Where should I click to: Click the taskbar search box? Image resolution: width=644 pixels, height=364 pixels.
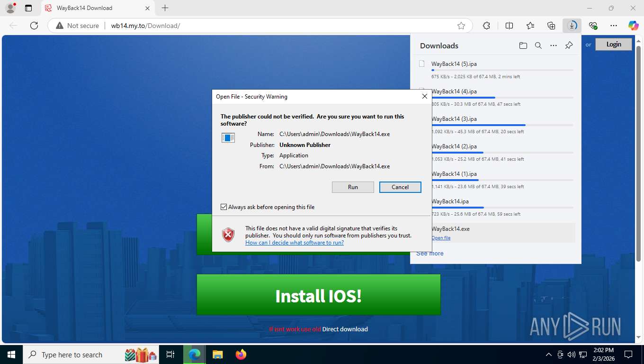[92, 355]
